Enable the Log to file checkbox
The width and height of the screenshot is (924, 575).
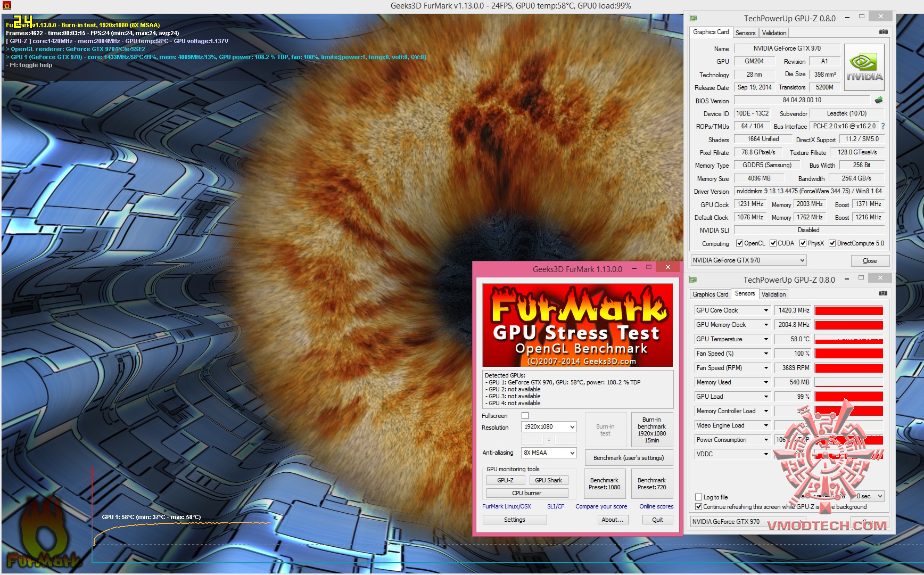click(x=699, y=497)
